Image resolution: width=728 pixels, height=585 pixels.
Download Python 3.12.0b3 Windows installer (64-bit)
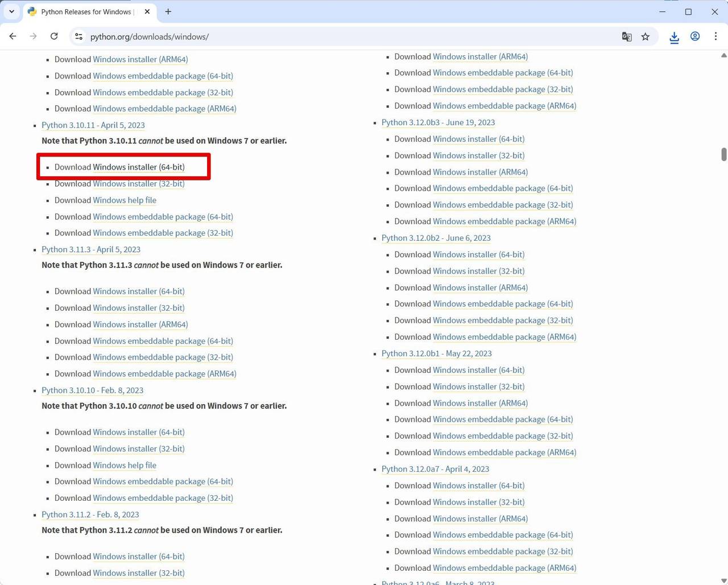click(479, 139)
